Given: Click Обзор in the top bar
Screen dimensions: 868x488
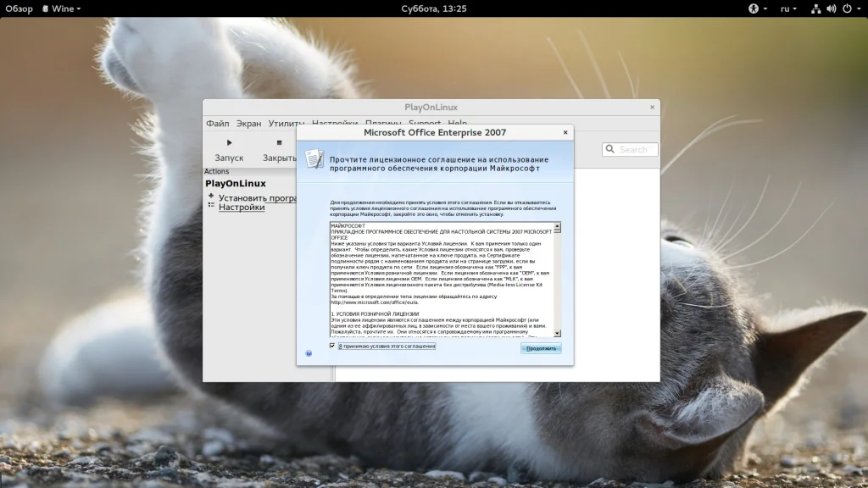Looking at the screenshot, I should pyautogui.click(x=19, y=8).
